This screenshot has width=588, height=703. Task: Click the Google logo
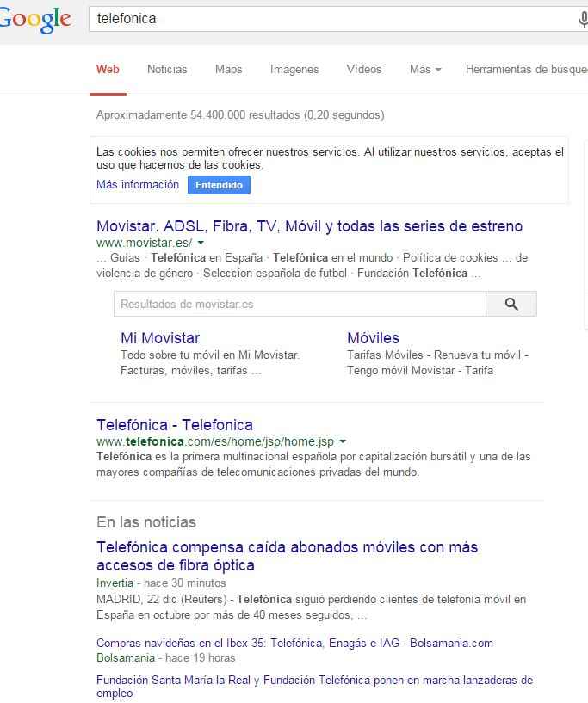click(x=34, y=19)
